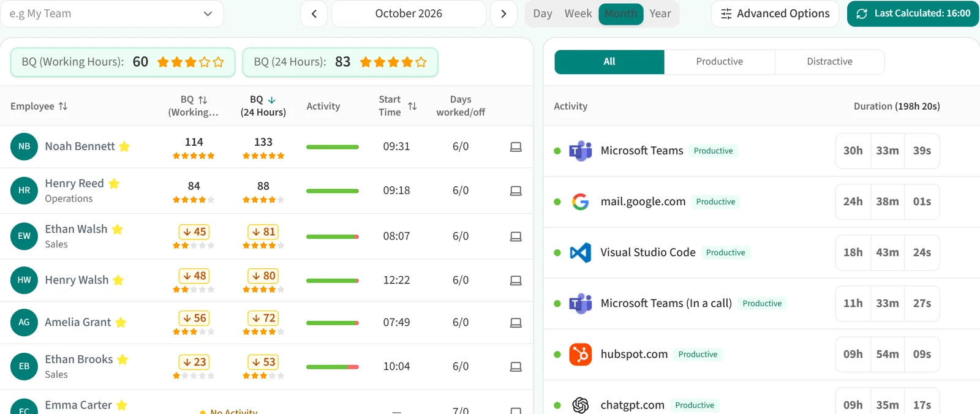Image resolution: width=980 pixels, height=414 pixels.
Task: Open laptop icon in Noah Bennett row
Action: point(516,147)
